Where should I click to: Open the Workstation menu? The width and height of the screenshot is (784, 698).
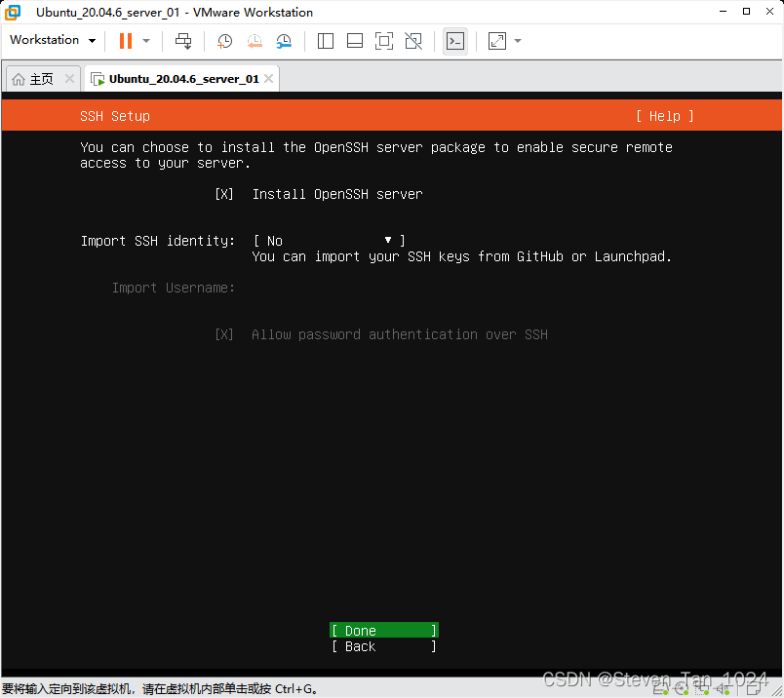(x=53, y=40)
